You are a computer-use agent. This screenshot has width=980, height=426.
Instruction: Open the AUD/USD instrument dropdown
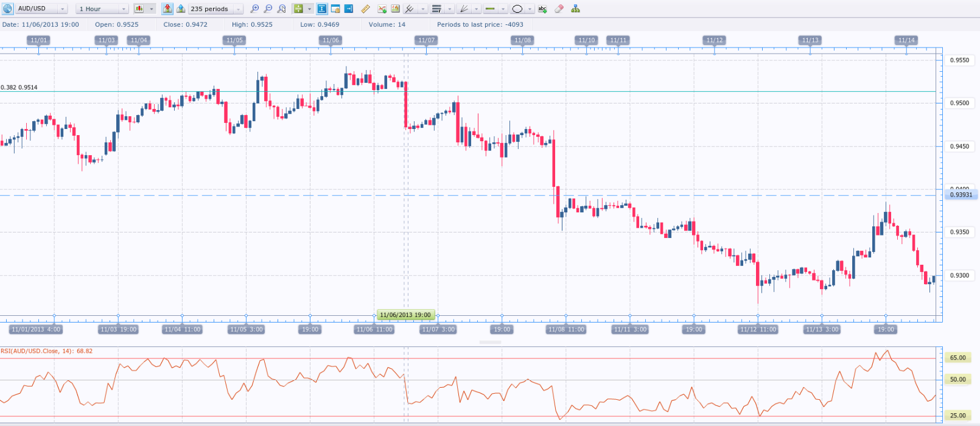tap(41, 9)
